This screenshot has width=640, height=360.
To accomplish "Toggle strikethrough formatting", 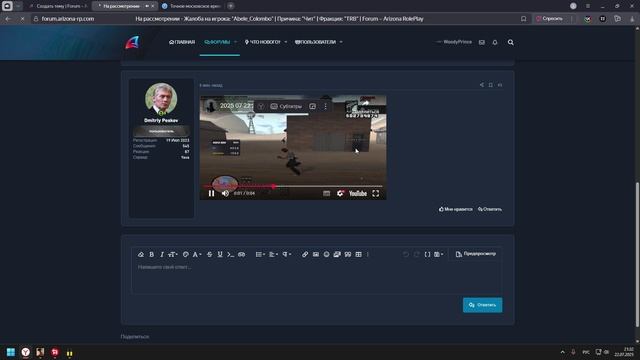I will [209, 254].
